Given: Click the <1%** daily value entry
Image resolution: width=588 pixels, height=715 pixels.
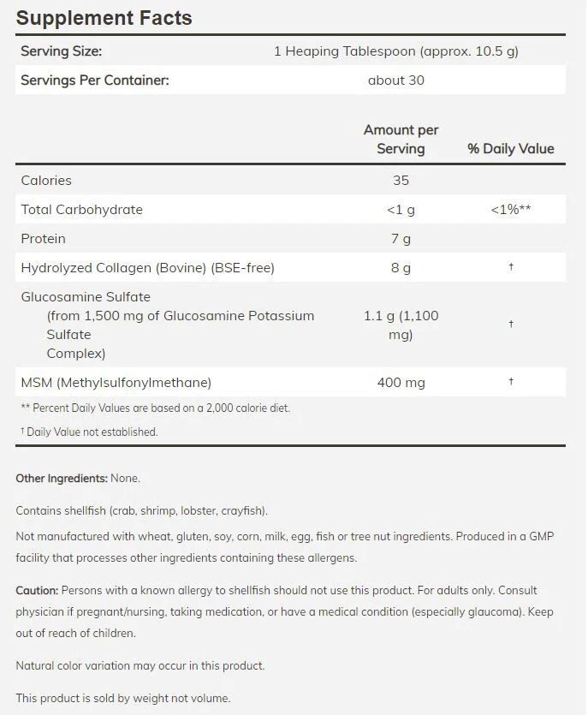Looking at the screenshot, I should (x=510, y=209).
